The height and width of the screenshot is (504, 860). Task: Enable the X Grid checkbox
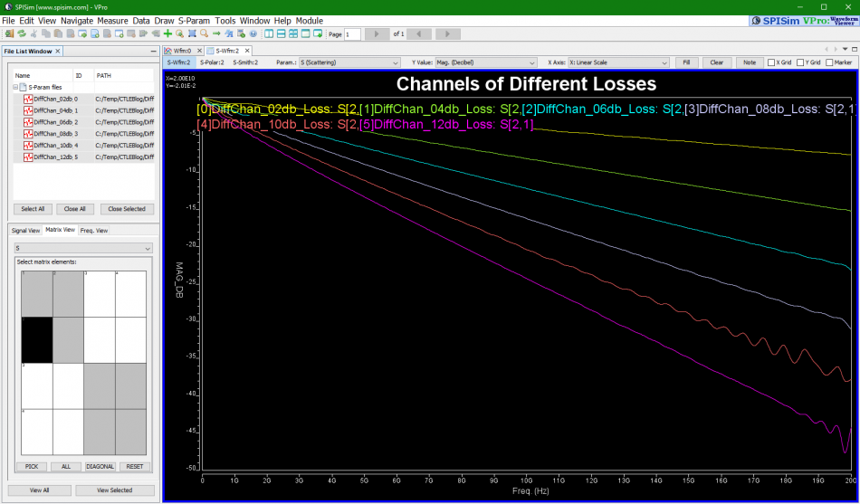(x=771, y=62)
